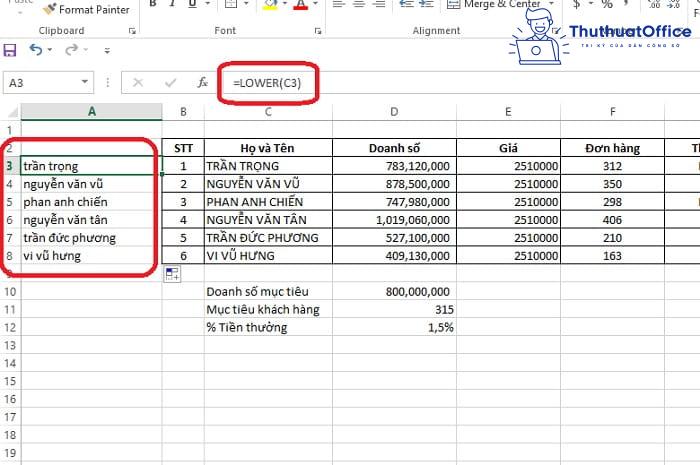Open the Auto Fill Options icon
700x465 pixels.
[x=172, y=274]
